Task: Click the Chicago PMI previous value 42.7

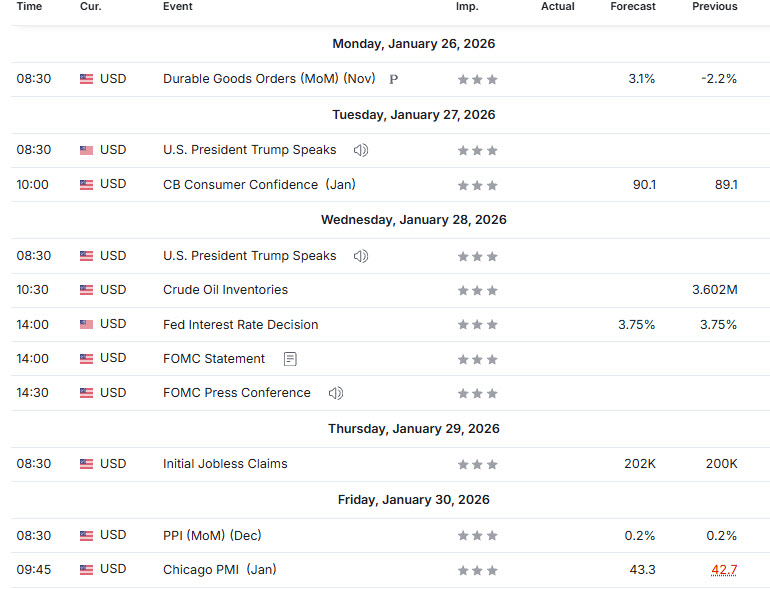Action: point(724,570)
